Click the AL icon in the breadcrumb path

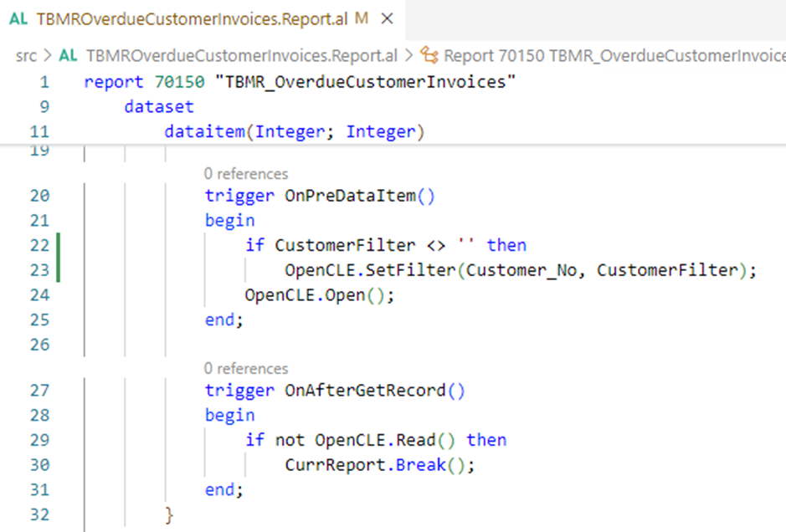(x=69, y=56)
